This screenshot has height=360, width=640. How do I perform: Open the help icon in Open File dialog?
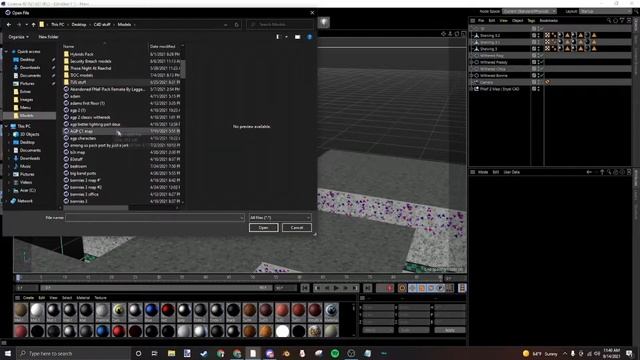(309, 37)
